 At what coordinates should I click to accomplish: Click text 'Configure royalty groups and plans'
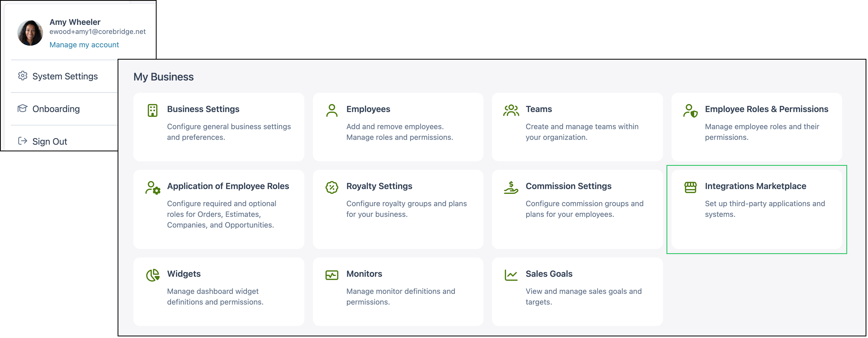[407, 203]
